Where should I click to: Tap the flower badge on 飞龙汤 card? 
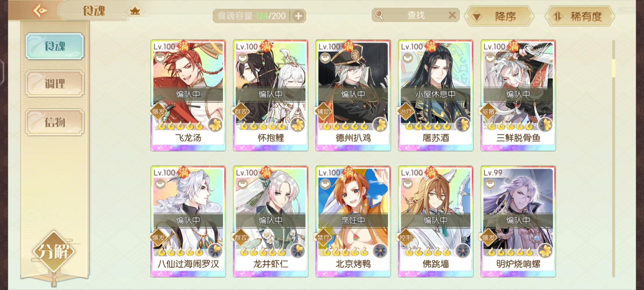tap(215, 125)
